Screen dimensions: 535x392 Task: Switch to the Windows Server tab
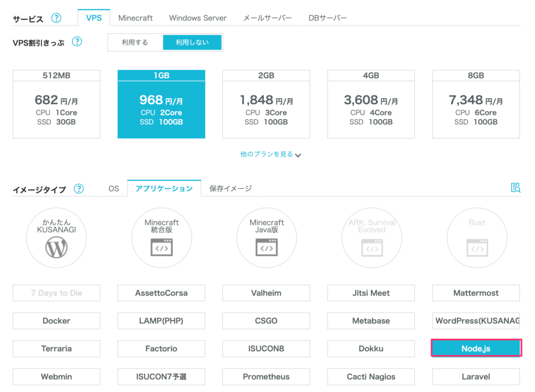(x=197, y=18)
